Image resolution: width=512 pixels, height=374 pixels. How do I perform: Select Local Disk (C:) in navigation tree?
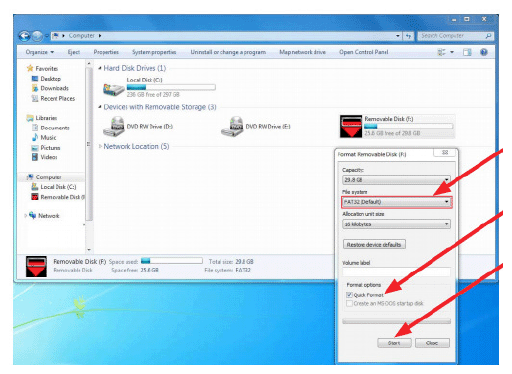pyautogui.click(x=58, y=187)
